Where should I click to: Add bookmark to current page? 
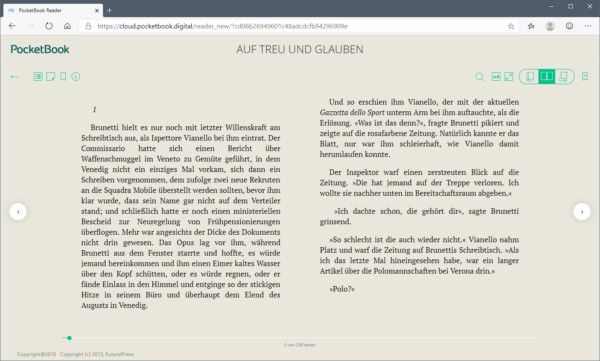[x=585, y=77]
